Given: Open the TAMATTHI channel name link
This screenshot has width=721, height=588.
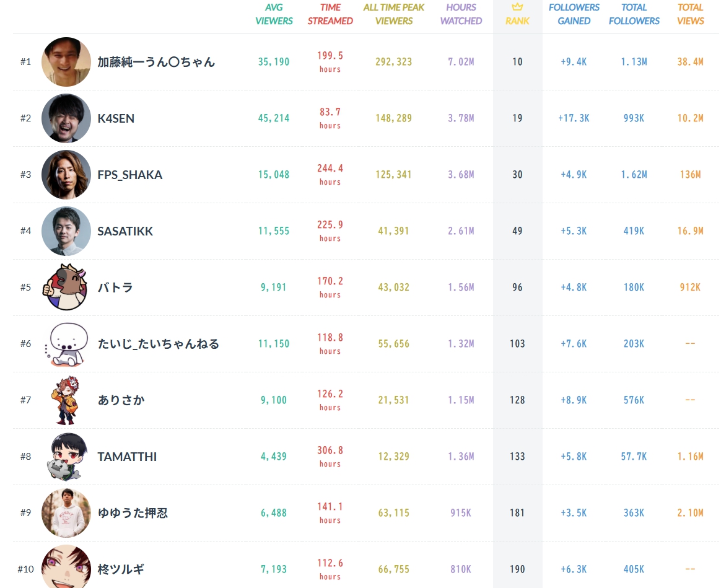Looking at the screenshot, I should tap(127, 457).
